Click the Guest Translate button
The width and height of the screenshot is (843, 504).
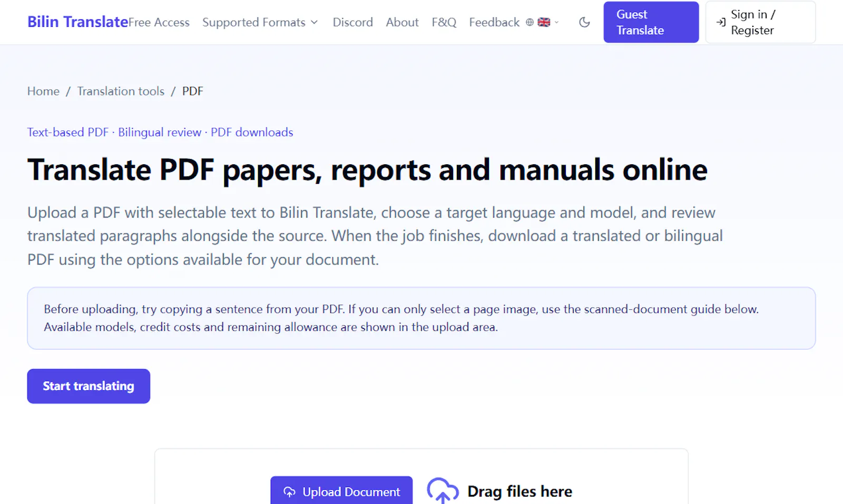point(651,22)
